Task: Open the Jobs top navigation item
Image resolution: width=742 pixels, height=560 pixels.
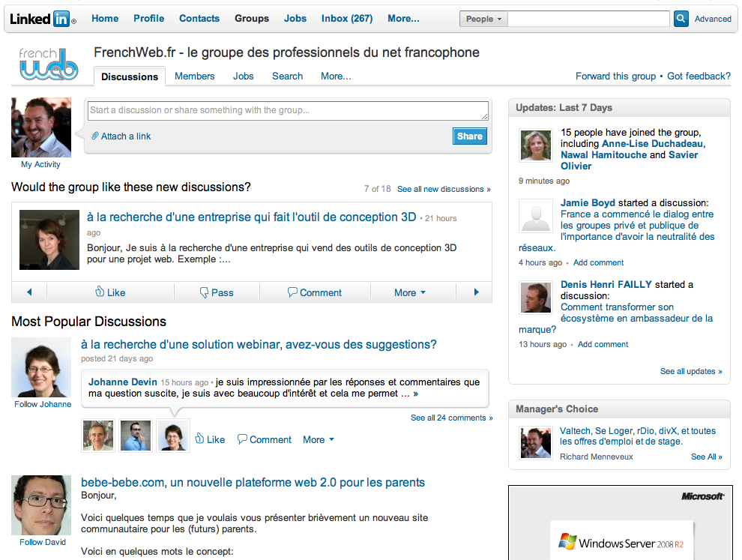Action: pyautogui.click(x=295, y=19)
